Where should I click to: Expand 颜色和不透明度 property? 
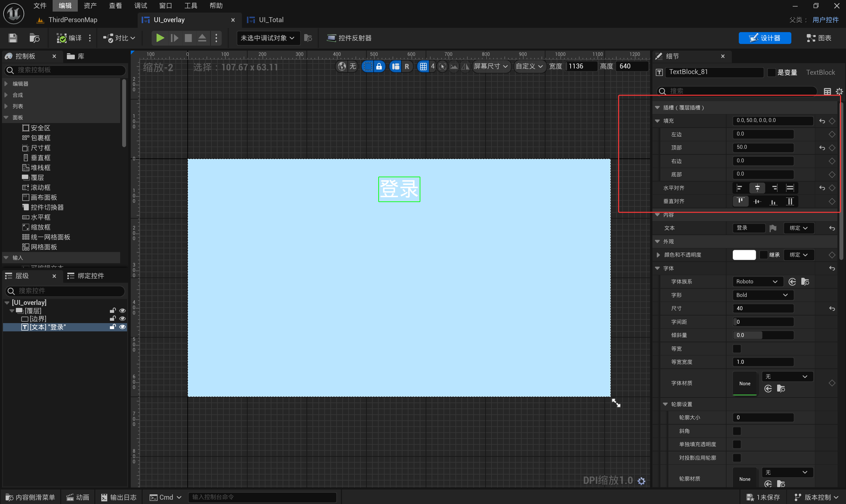658,255
